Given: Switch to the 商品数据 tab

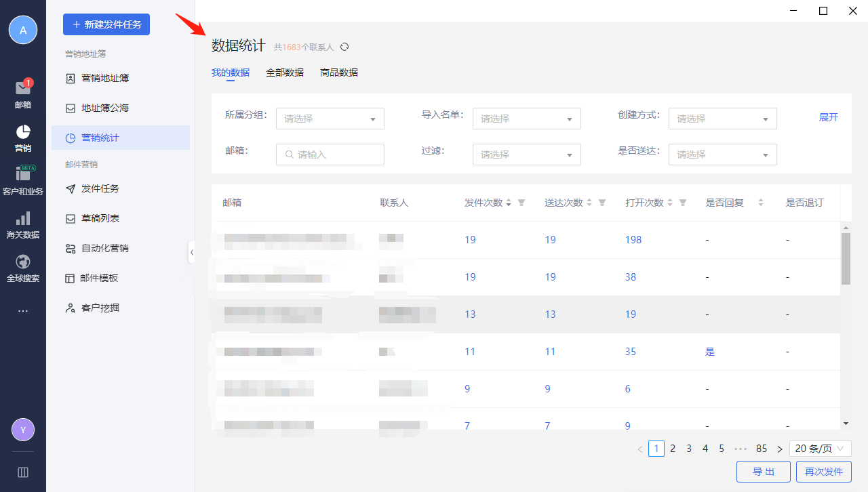Looking at the screenshot, I should click(339, 73).
